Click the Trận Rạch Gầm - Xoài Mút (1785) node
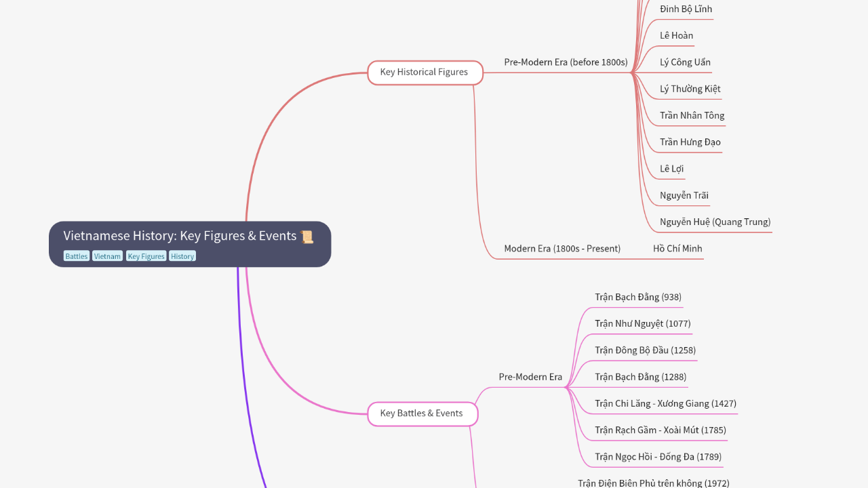868x488 pixels. click(x=660, y=430)
